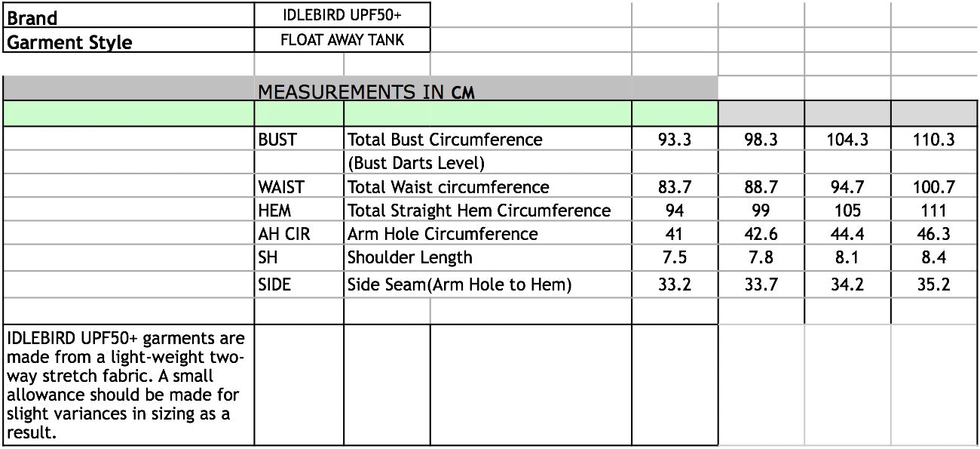The image size is (980, 449).
Task: Click the brand value cell beside Brand
Action: coord(342,15)
